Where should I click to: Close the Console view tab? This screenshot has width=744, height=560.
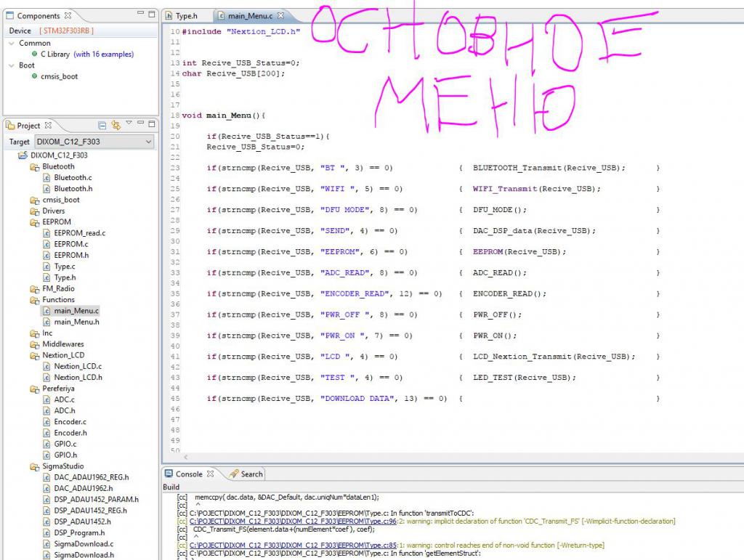pos(211,474)
